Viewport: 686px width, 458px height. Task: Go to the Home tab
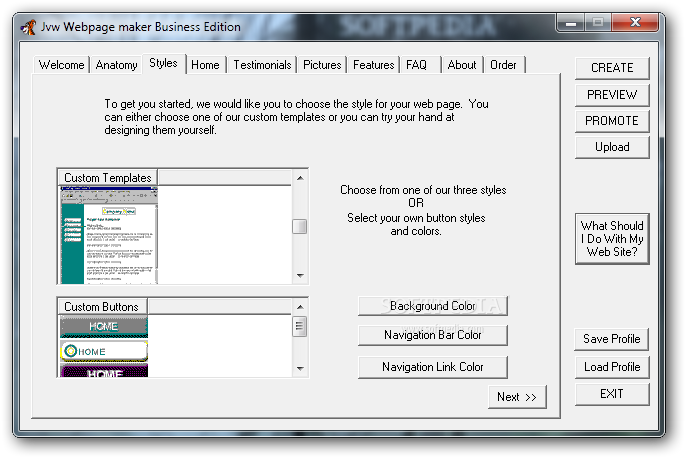click(205, 65)
